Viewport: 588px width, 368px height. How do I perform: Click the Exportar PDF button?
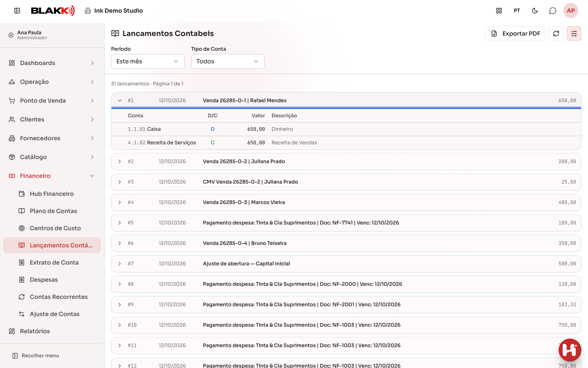click(x=515, y=34)
